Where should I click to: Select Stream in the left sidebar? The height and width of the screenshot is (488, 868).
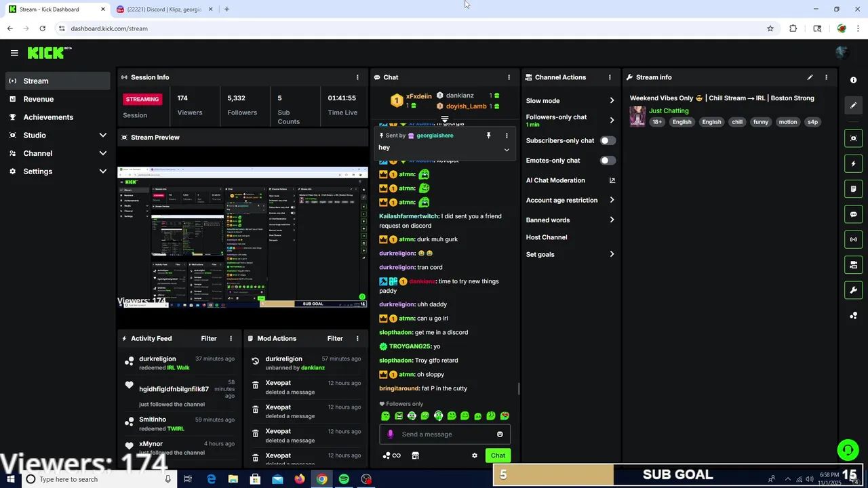[x=58, y=81]
